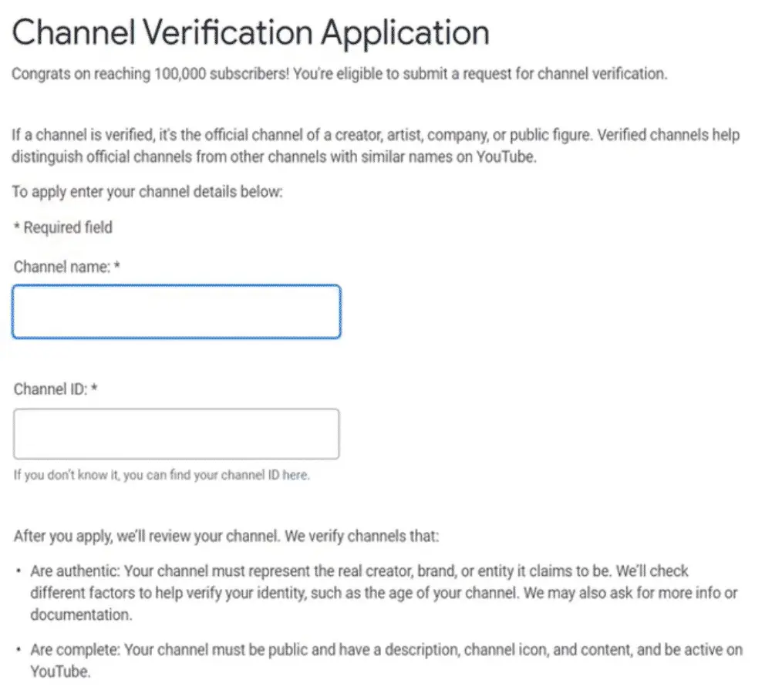This screenshot has height=700, width=782.
Task: Click the Channel name input field
Action: [176, 311]
